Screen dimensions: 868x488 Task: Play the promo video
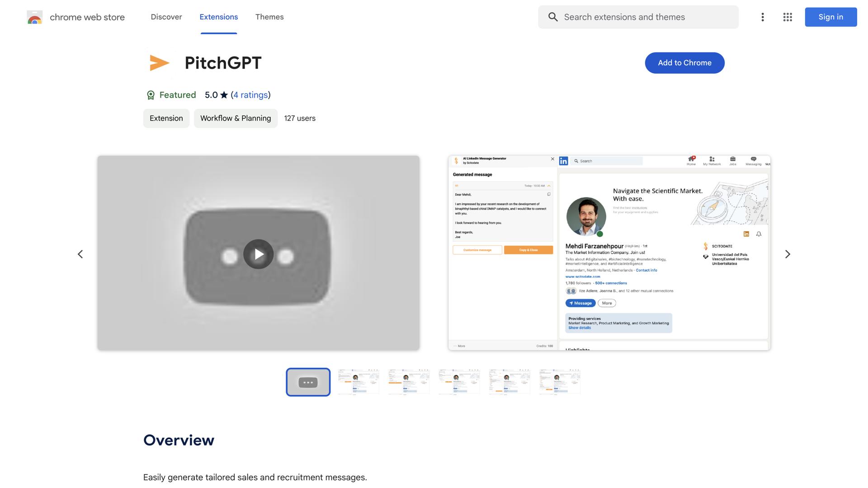(258, 254)
